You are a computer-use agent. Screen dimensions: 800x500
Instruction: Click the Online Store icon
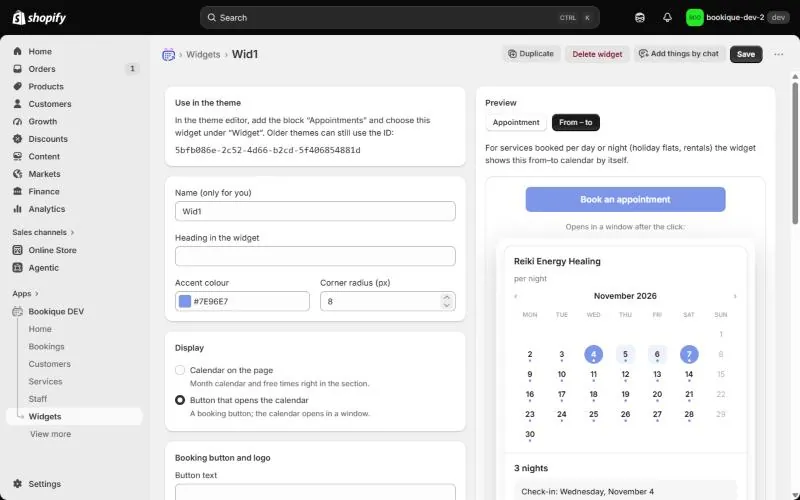tap(17, 250)
